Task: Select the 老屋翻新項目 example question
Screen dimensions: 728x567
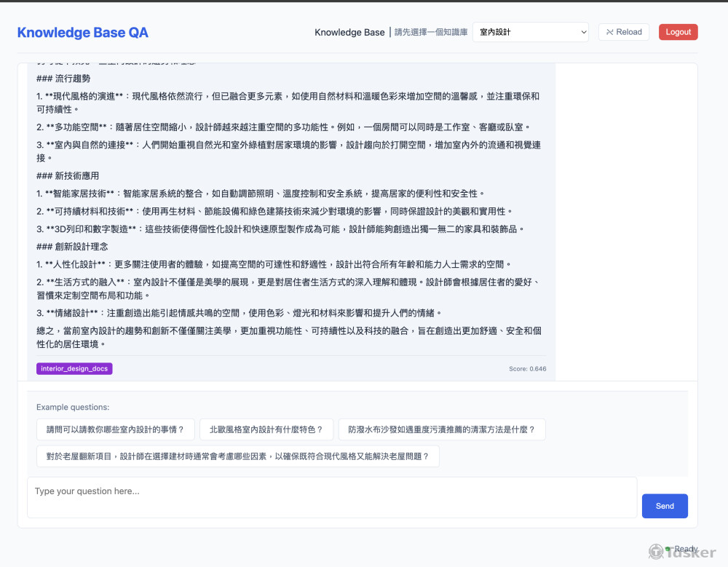Action: pos(237,456)
